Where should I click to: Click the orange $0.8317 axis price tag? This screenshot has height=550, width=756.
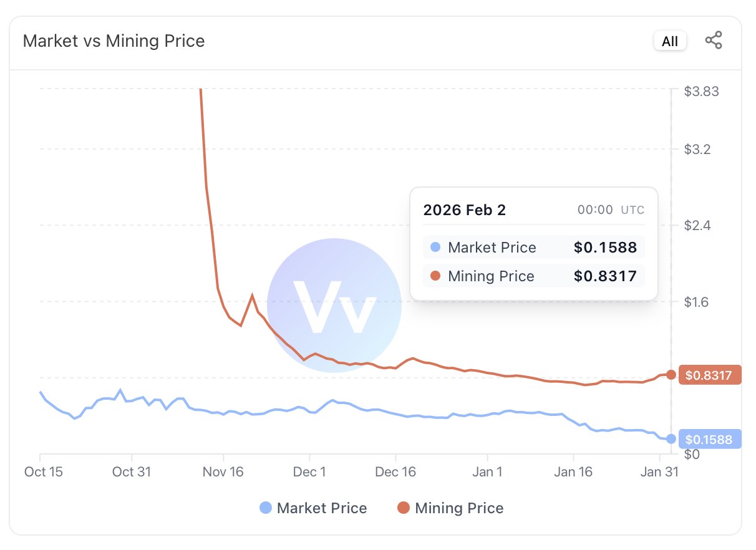pyautogui.click(x=709, y=375)
